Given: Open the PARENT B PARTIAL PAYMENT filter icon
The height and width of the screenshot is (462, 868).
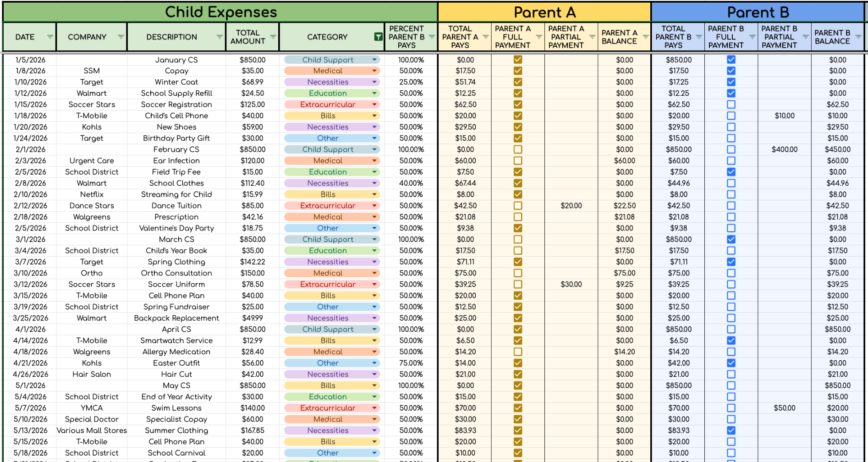Looking at the screenshot, I should pyautogui.click(x=805, y=37).
